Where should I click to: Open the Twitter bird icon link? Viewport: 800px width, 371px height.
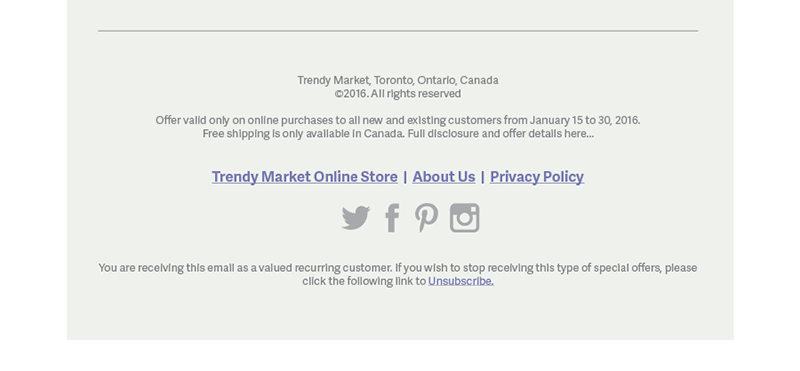(x=356, y=218)
